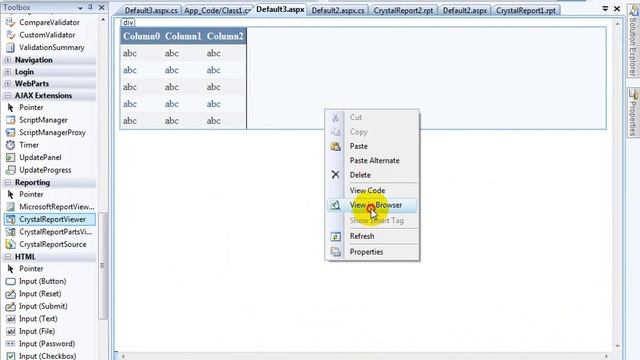Screen dimensions: 640x360
Task: Choose Refresh from context menu
Action: [x=362, y=236]
